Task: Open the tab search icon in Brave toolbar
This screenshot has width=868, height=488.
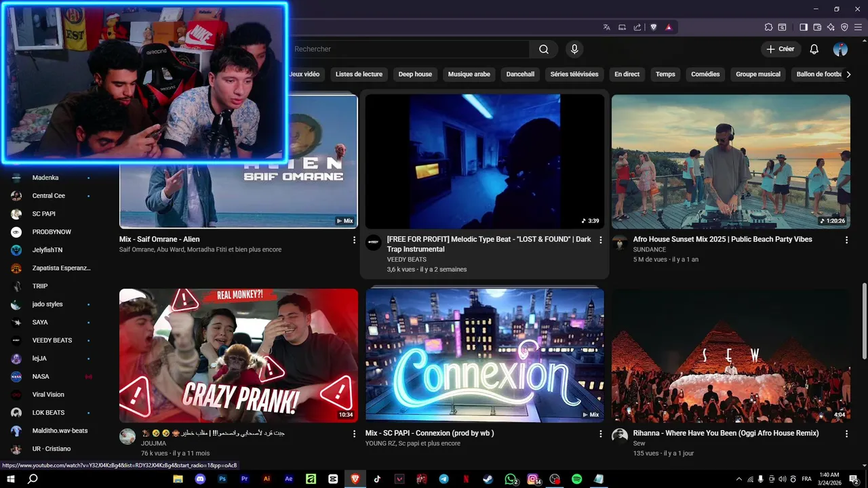Action: click(782, 27)
